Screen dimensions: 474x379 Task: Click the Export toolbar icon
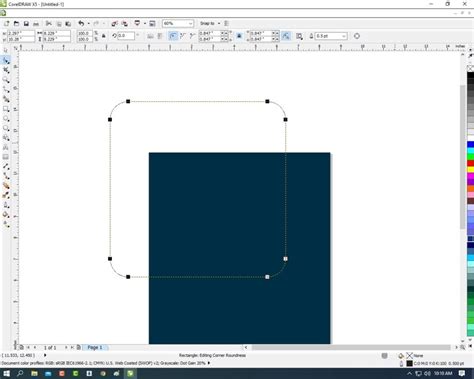(x=124, y=24)
